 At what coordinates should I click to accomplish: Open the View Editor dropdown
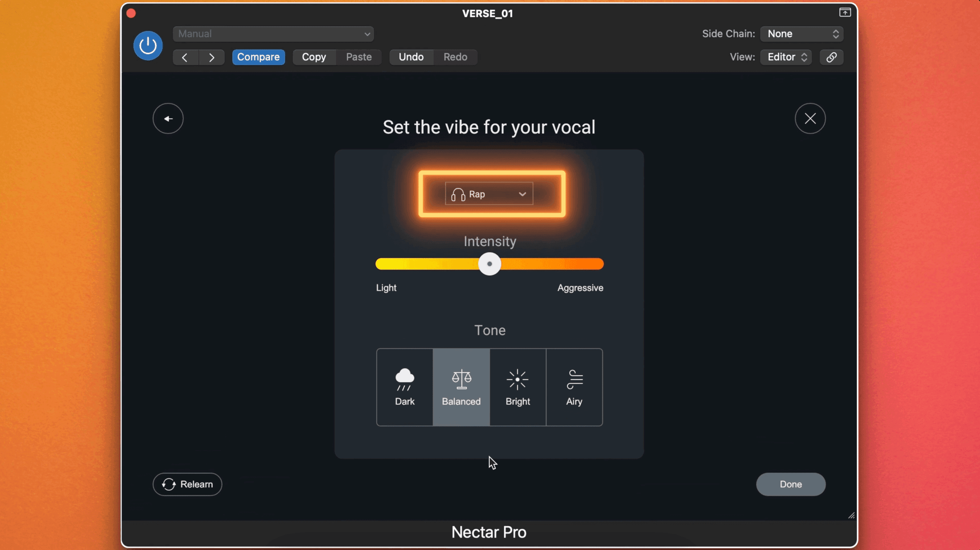click(786, 57)
